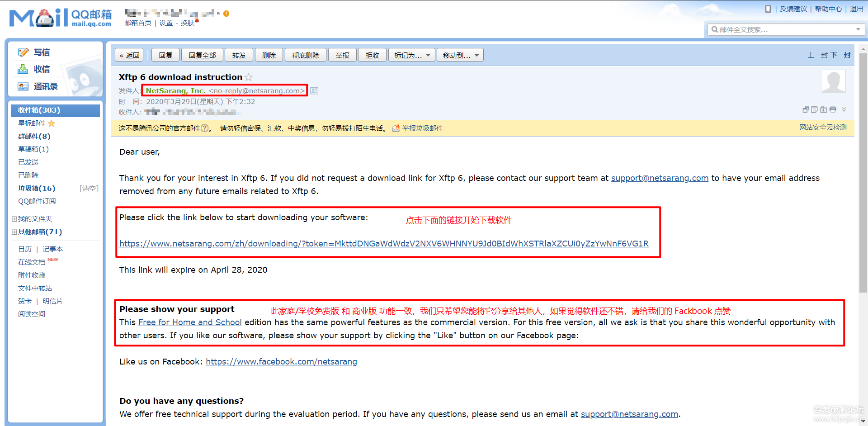Open facebook.com/netsarang link

point(281,362)
